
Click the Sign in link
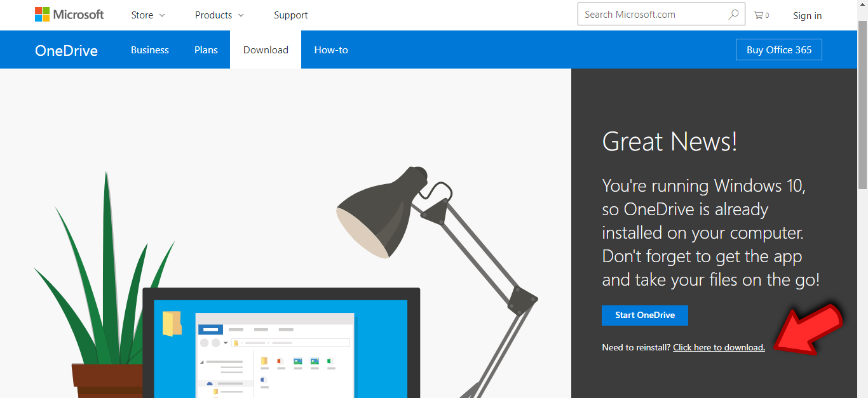tap(807, 16)
